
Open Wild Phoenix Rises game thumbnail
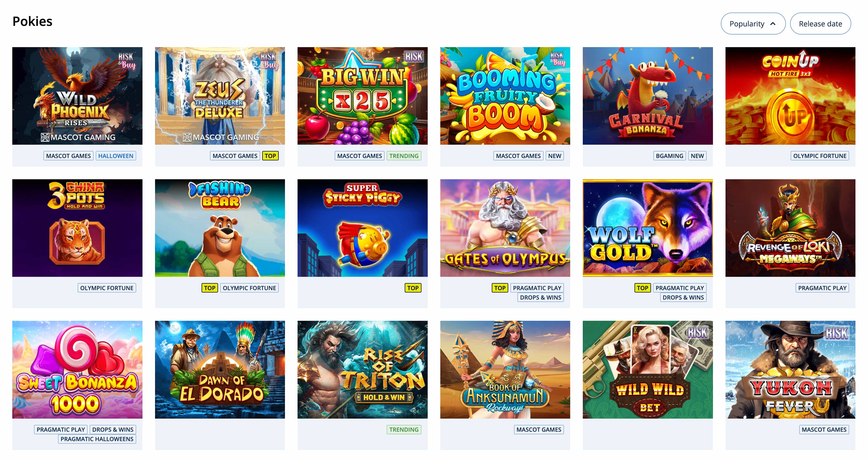(77, 96)
